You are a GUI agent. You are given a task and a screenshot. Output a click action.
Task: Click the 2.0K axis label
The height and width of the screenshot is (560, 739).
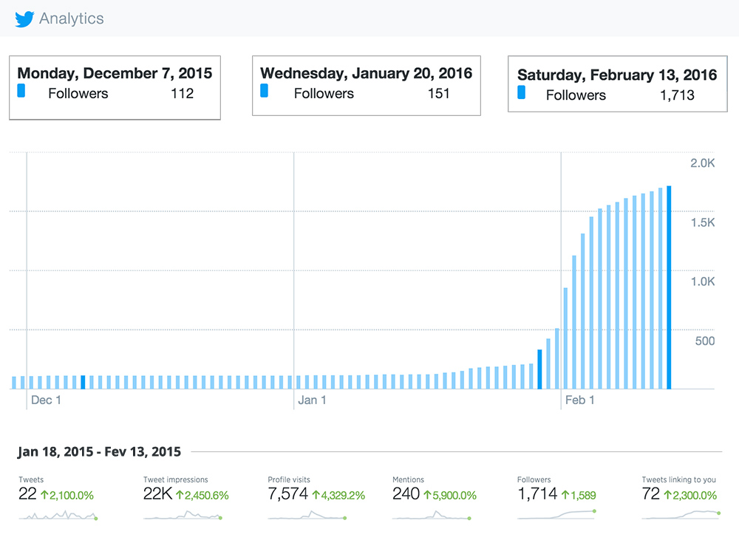pyautogui.click(x=704, y=163)
